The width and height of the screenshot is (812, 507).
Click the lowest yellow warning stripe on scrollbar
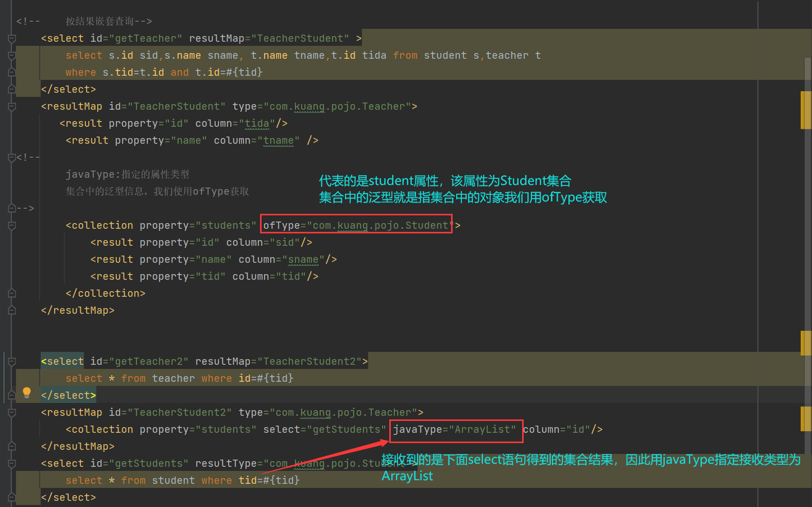[806, 418]
